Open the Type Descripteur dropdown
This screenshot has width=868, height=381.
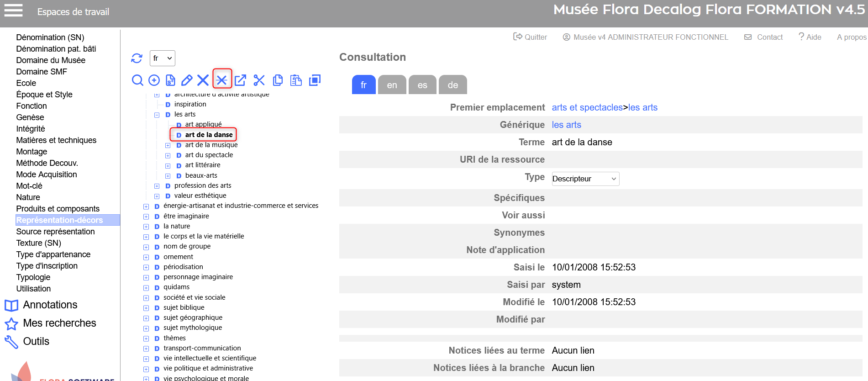tap(585, 179)
